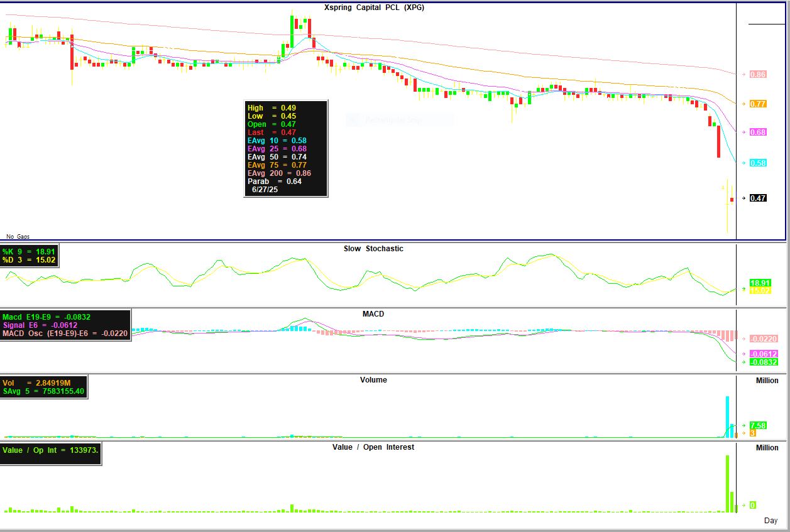Image resolution: width=790 pixels, height=532 pixels.
Task: Click the pink -0.0220 MACD axis label
Action: tap(764, 339)
